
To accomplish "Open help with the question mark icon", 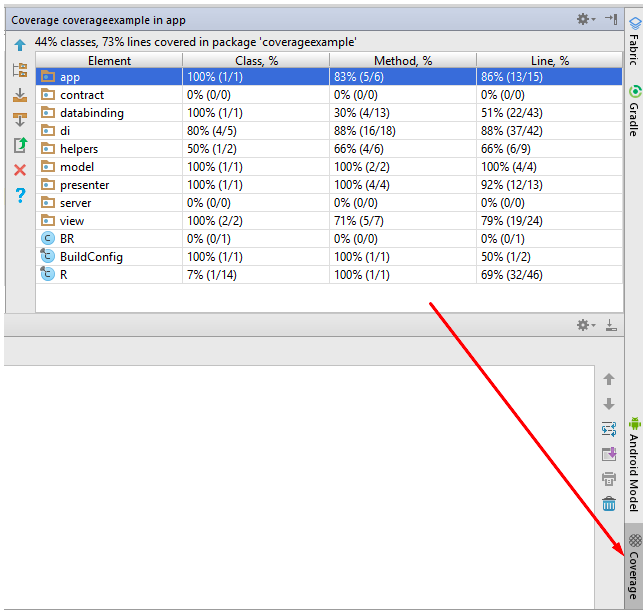I will (x=20, y=196).
